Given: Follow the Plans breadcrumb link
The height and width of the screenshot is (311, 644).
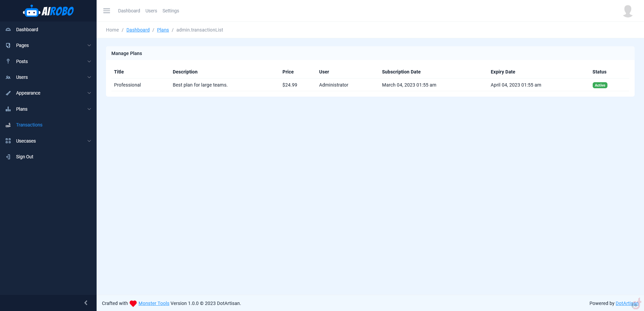Looking at the screenshot, I should [163, 30].
